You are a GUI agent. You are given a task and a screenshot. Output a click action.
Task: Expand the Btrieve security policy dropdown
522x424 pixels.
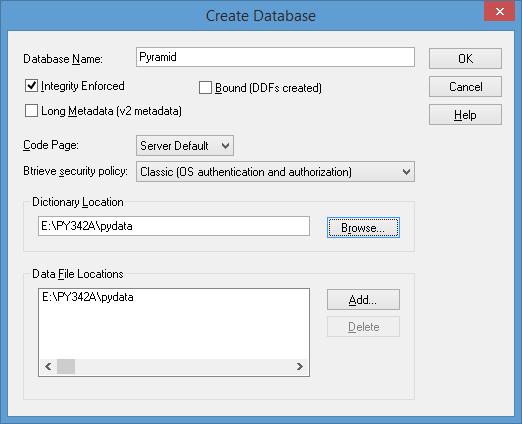275,172
